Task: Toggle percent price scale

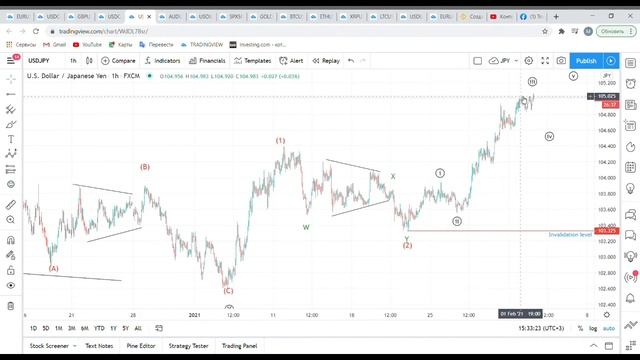Action: click(x=580, y=328)
